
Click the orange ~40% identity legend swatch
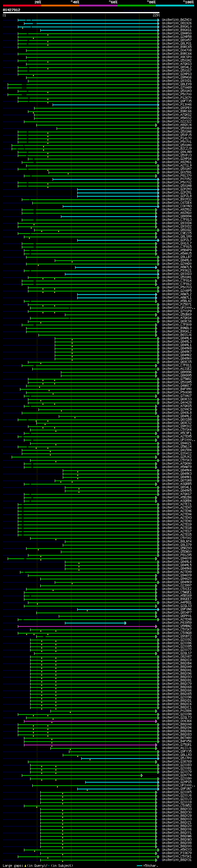(x=60, y=6)
